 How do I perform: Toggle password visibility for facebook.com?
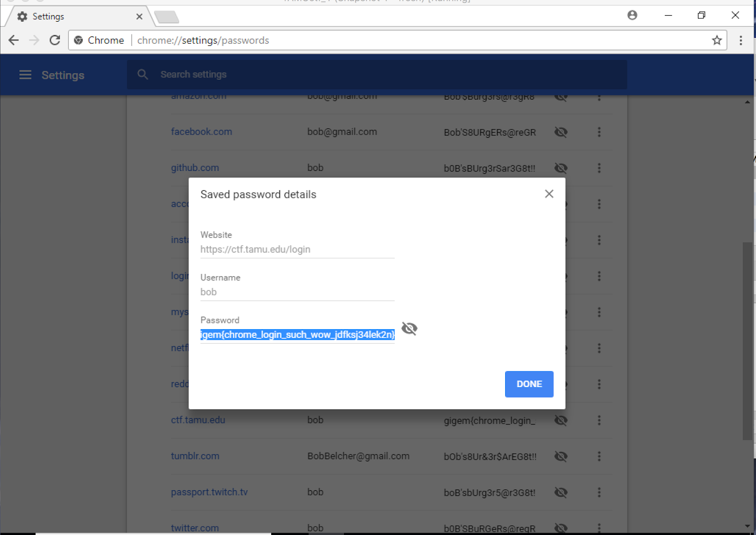click(561, 132)
